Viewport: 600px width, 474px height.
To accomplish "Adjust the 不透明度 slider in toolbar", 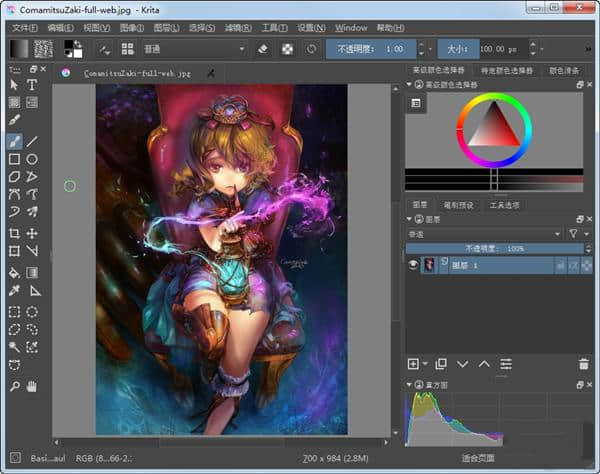I will tap(370, 48).
